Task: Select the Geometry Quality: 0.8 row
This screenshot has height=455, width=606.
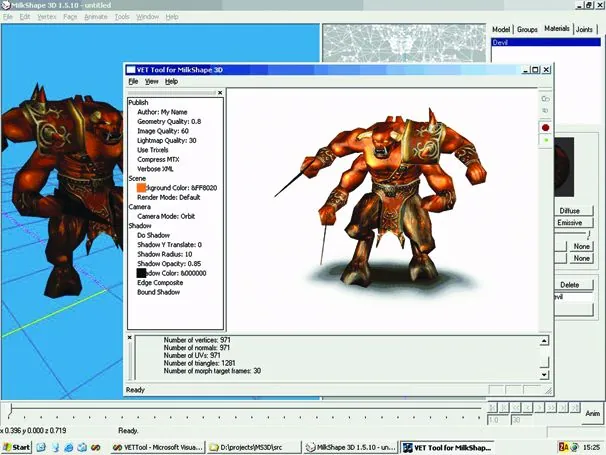Action: point(169,121)
